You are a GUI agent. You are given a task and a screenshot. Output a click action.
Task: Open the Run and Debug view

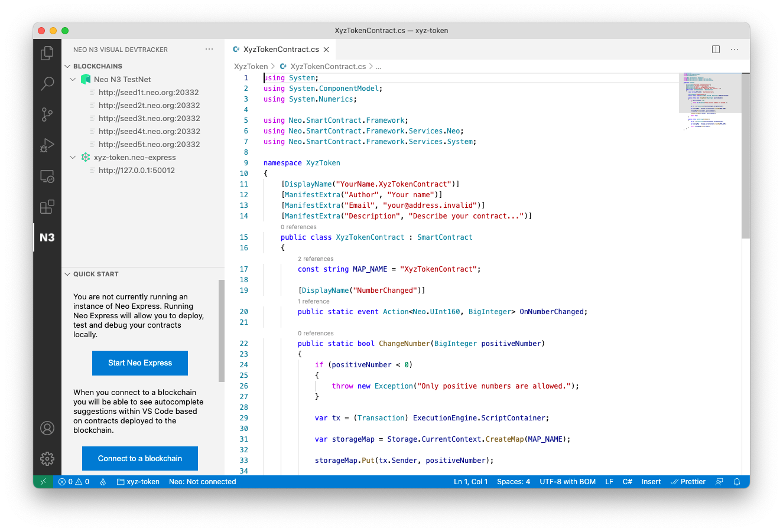point(47,145)
